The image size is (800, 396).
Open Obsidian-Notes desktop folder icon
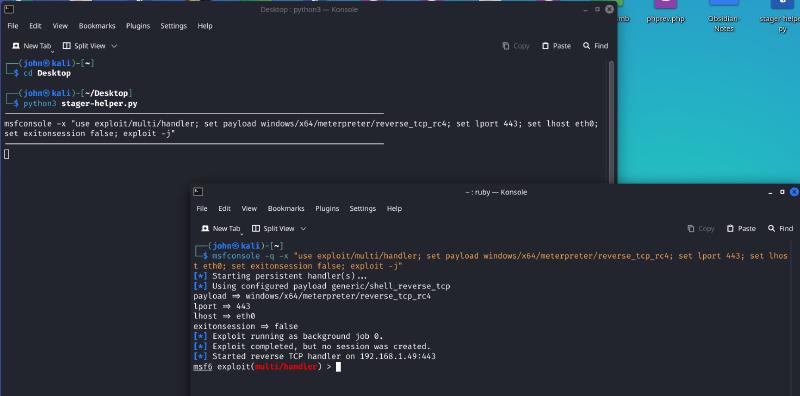coord(723,15)
